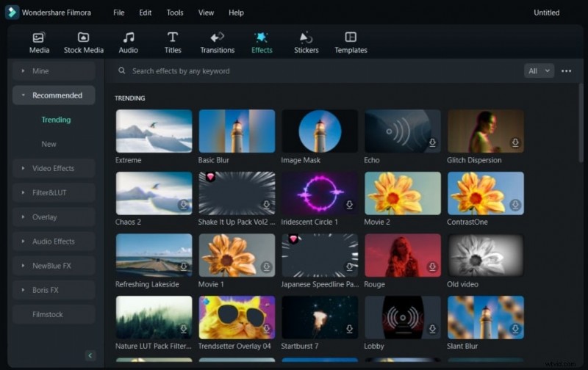Expand the Video Effects category
Image resolution: width=588 pixels, height=370 pixels.
point(54,168)
